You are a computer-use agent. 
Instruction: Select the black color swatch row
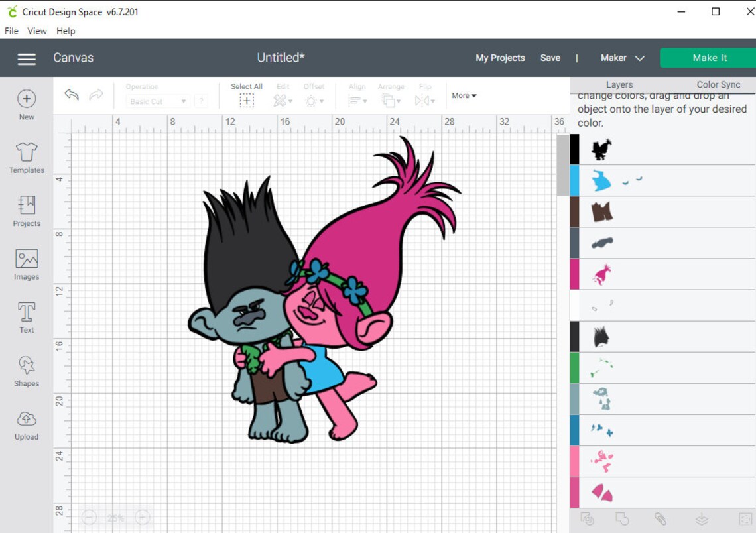click(663, 149)
